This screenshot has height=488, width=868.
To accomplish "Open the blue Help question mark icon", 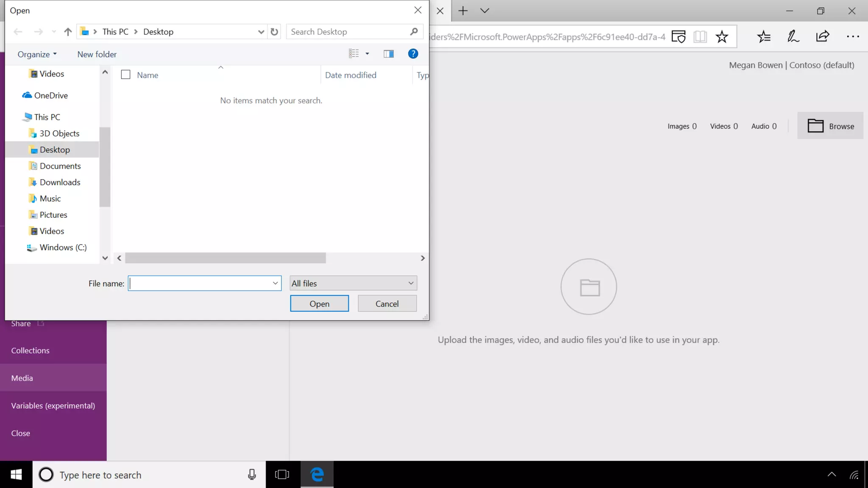I will point(413,54).
